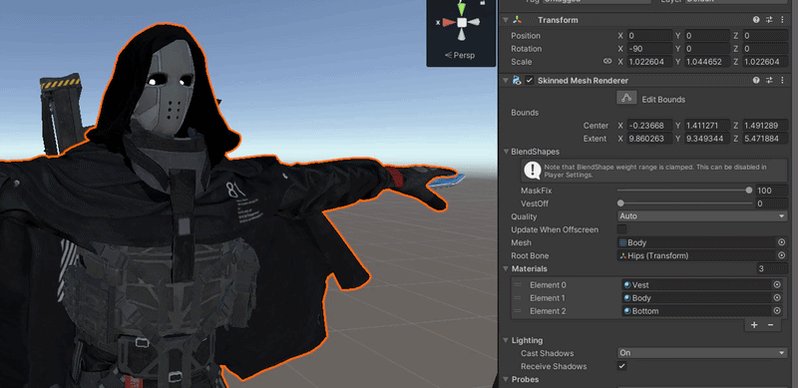Open object picker for Root Bone field

point(782,256)
